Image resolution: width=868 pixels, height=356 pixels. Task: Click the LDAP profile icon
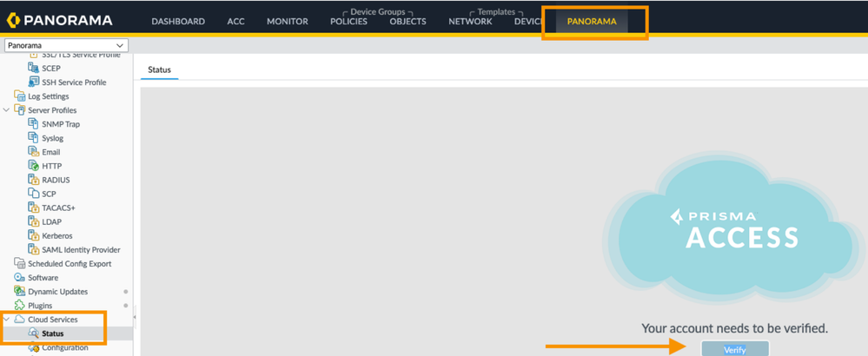33,221
